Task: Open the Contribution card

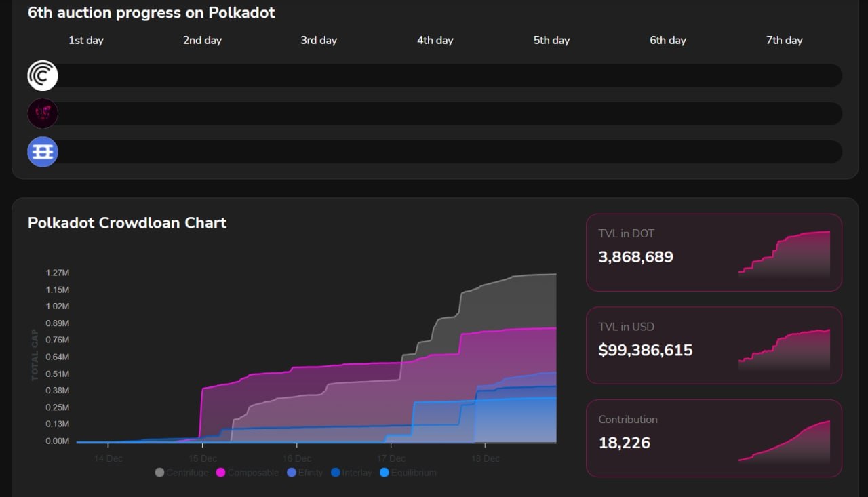Action: 714,438
